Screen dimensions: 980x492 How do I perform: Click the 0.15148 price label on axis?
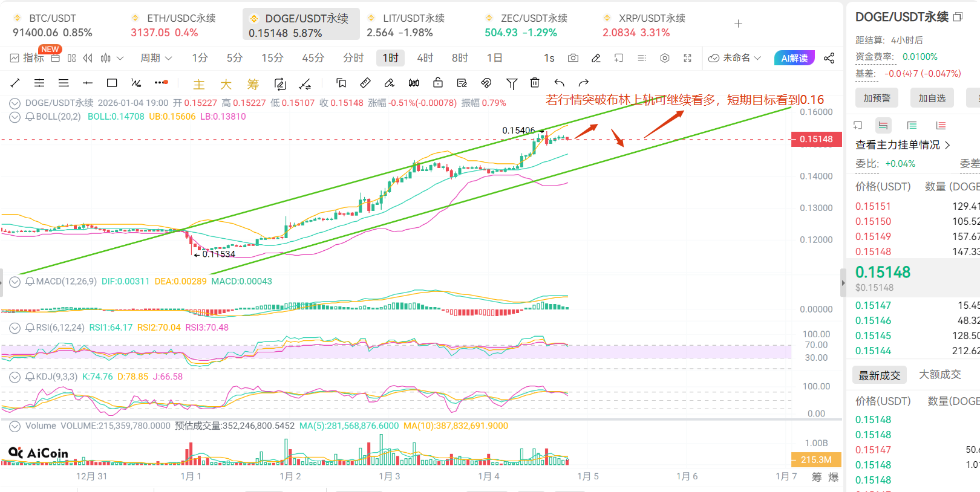tap(815, 140)
